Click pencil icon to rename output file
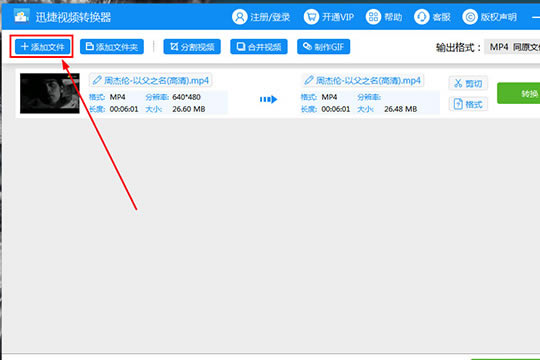This screenshot has width=540, height=360. tap(309, 80)
